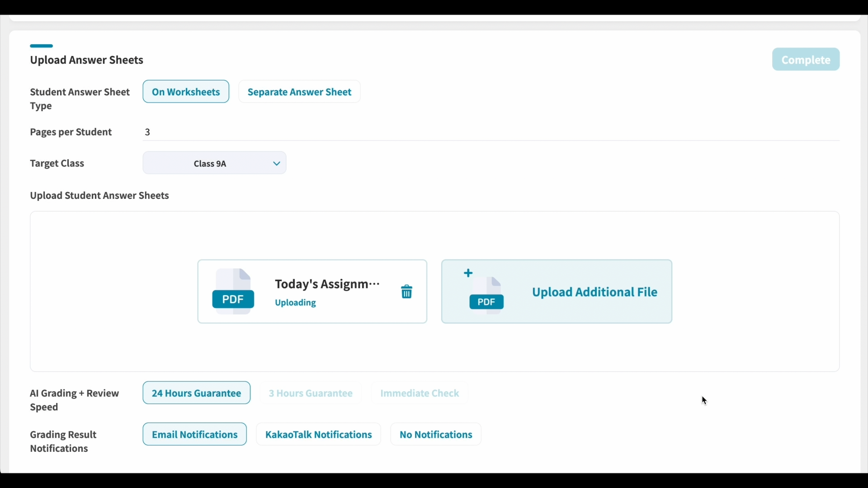
Task: Click the Target Class label
Action: point(57,164)
